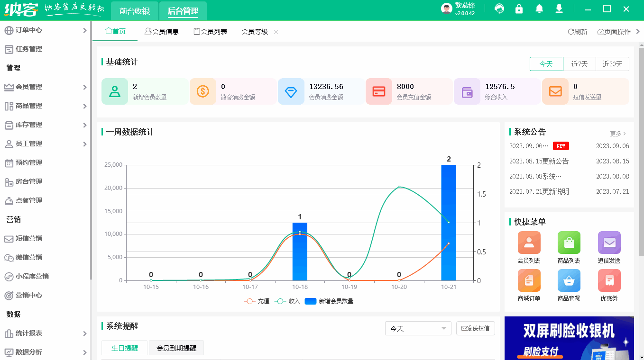644x360 pixels.
Task: Click the download icon in the title bar
Action: point(559,9)
